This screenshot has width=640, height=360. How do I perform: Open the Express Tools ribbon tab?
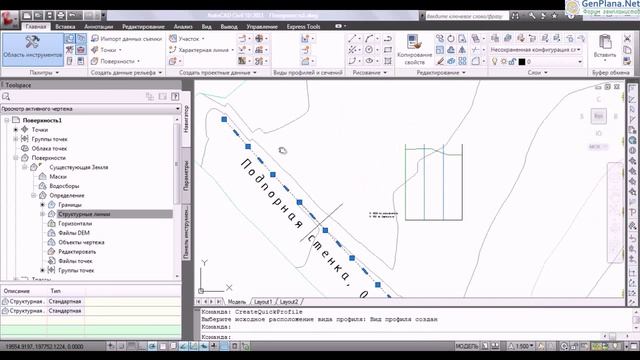pos(303,27)
